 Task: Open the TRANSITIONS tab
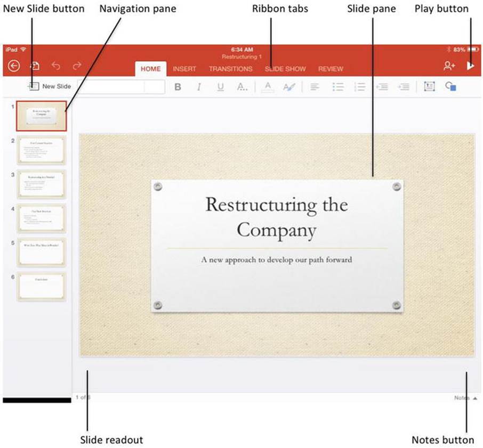click(x=231, y=69)
